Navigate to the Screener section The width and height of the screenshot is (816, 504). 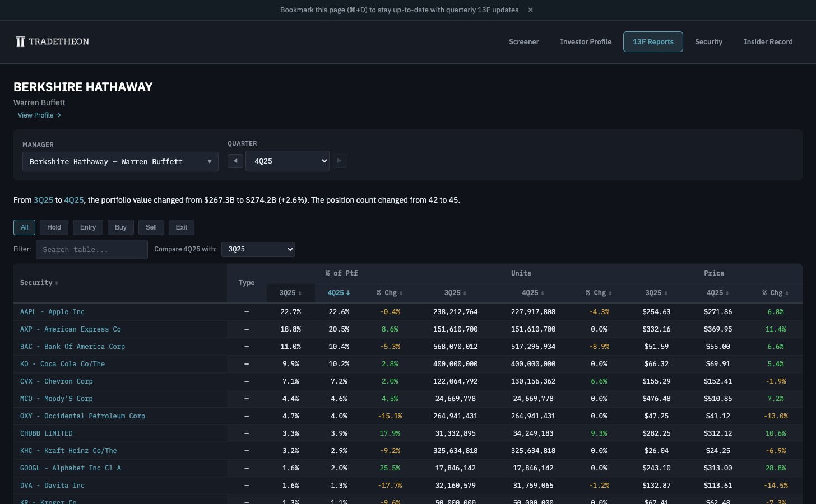[523, 41]
